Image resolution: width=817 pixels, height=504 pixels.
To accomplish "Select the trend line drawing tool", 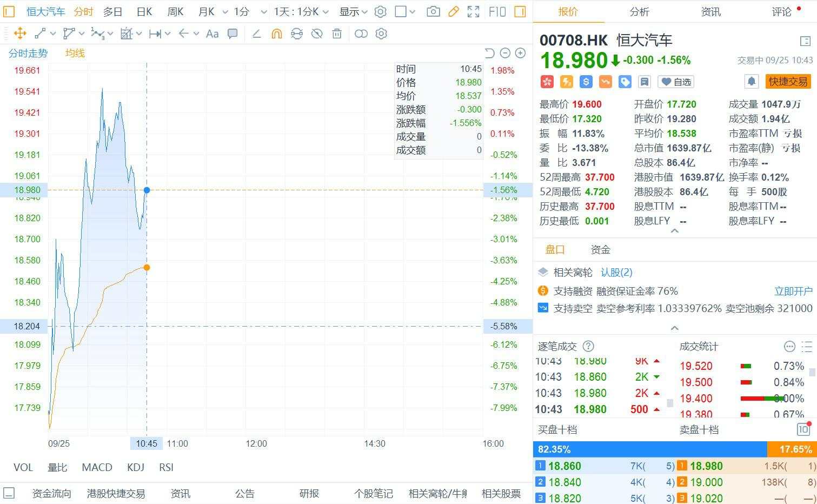I will (40, 34).
